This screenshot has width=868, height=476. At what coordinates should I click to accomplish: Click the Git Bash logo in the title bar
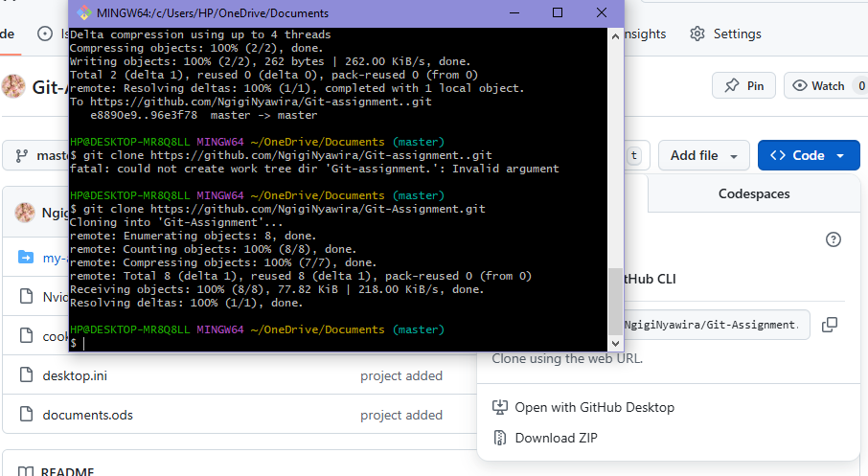tap(83, 12)
